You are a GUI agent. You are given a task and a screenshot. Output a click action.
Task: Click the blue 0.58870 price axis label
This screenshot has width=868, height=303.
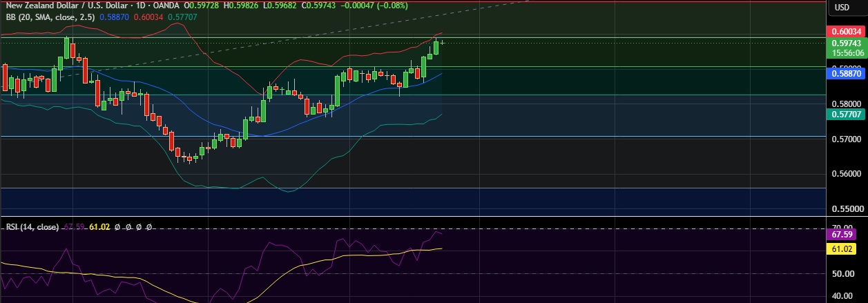click(x=845, y=72)
